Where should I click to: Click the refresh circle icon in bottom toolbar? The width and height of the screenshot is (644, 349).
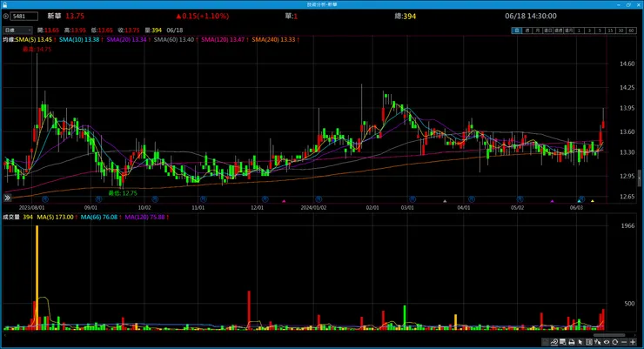[614, 342]
